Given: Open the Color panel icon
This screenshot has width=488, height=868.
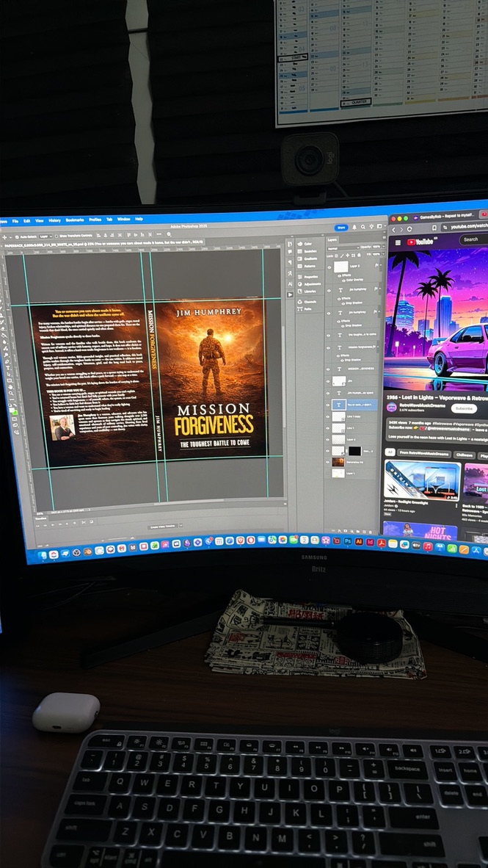Looking at the screenshot, I should (x=299, y=244).
